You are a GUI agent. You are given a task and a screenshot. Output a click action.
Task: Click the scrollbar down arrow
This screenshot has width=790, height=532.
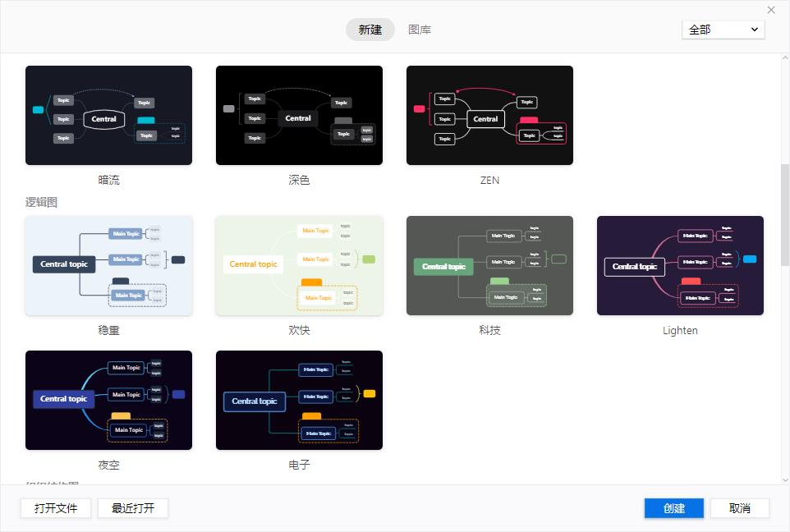[x=785, y=480]
